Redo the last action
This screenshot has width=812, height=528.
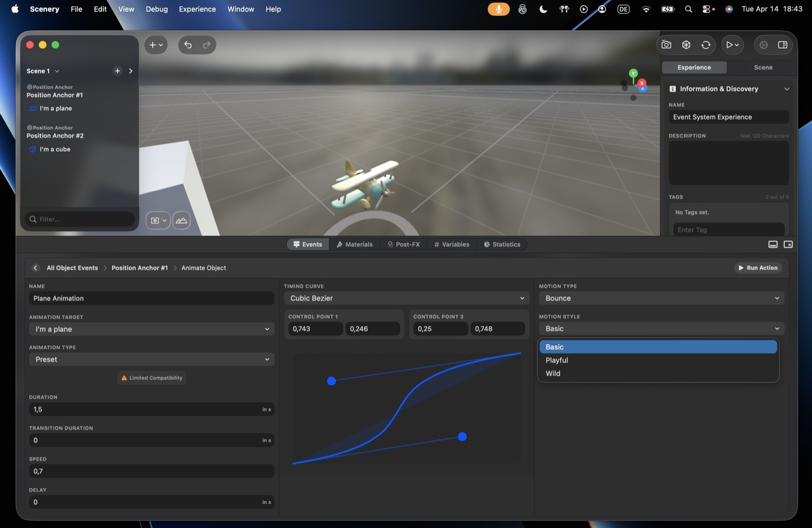(x=207, y=45)
